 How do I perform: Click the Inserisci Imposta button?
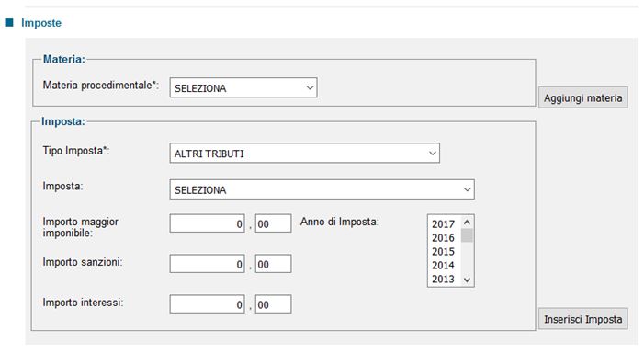[x=582, y=319]
